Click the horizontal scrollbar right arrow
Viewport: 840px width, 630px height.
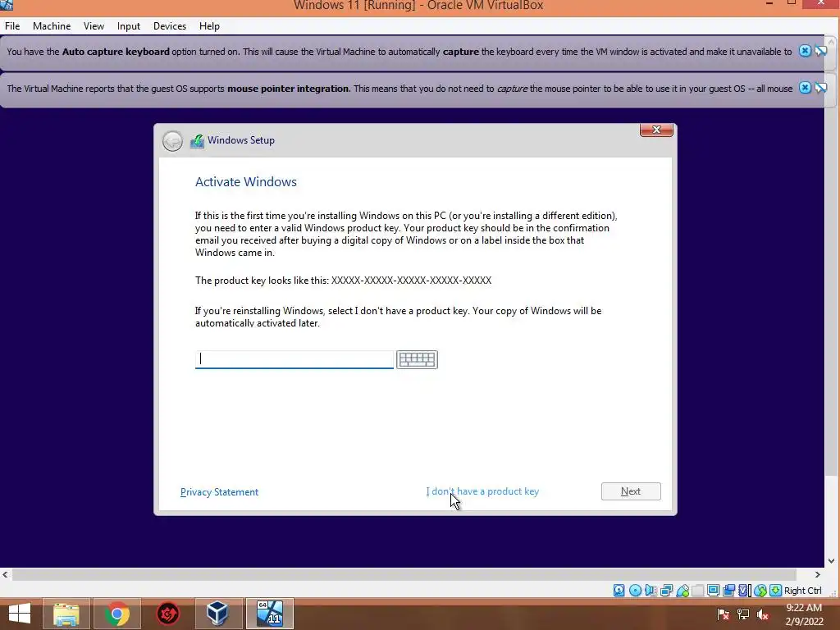click(818, 574)
